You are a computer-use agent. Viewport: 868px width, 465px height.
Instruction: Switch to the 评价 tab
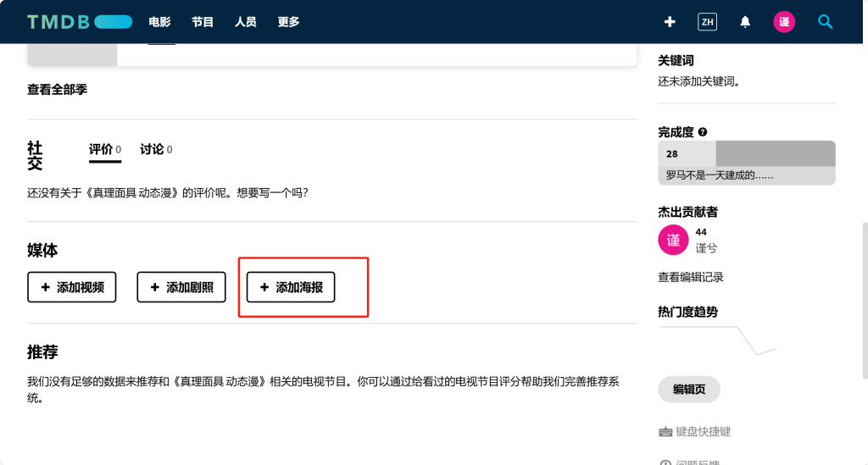pos(101,149)
